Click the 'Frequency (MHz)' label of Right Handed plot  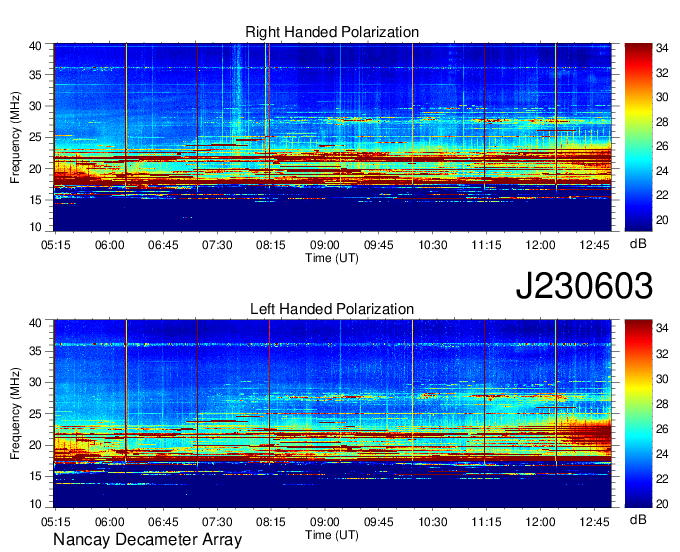click(x=15, y=137)
